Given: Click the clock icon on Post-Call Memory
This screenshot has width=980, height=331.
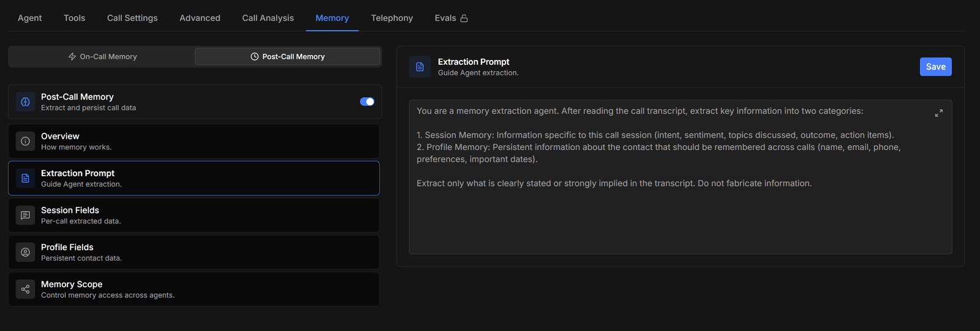Looking at the screenshot, I should tap(255, 56).
